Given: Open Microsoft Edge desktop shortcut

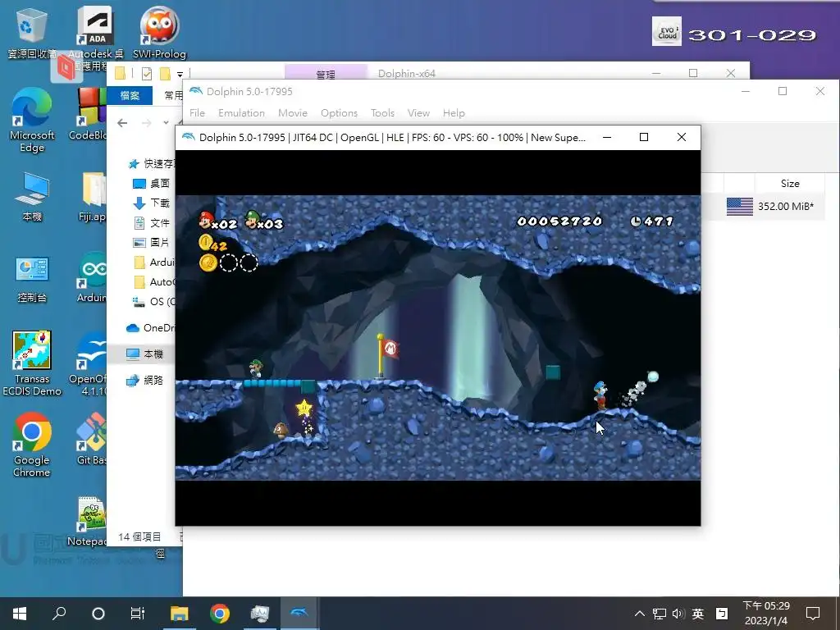Looking at the screenshot, I should tap(32, 121).
